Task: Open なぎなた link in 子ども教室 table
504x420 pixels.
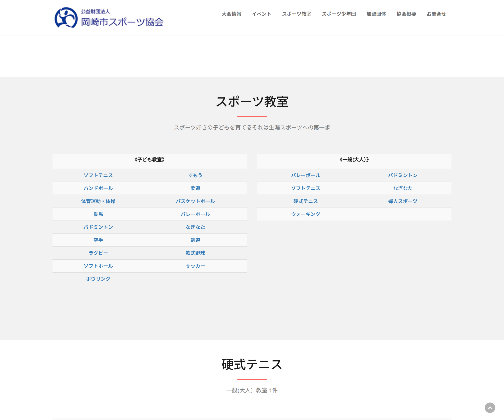Action: [195, 227]
